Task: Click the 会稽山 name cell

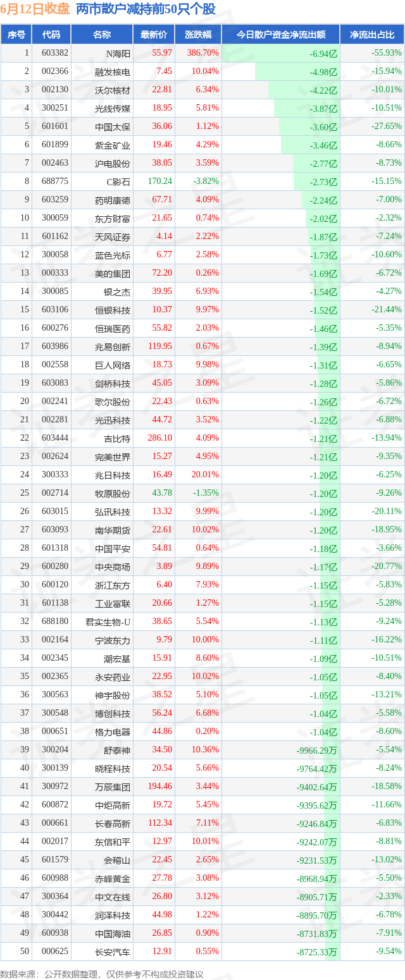Action: click(102, 860)
